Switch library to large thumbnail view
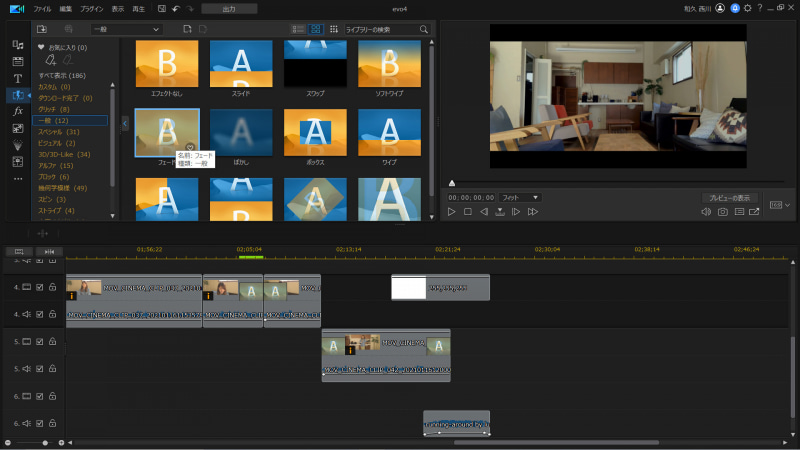Image resolution: width=800 pixels, height=450 pixels. click(x=315, y=30)
